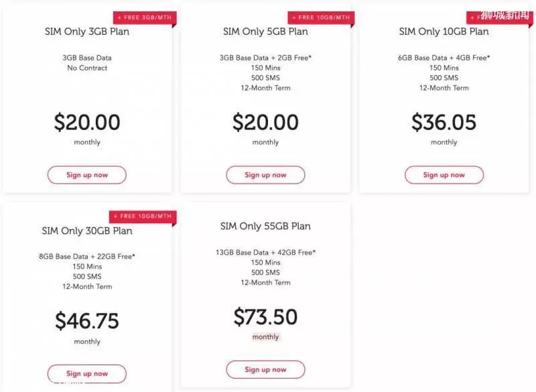This screenshot has width=536, height=392.
Task: Click Sign up now for 3GB Plan
Action: [x=87, y=175]
